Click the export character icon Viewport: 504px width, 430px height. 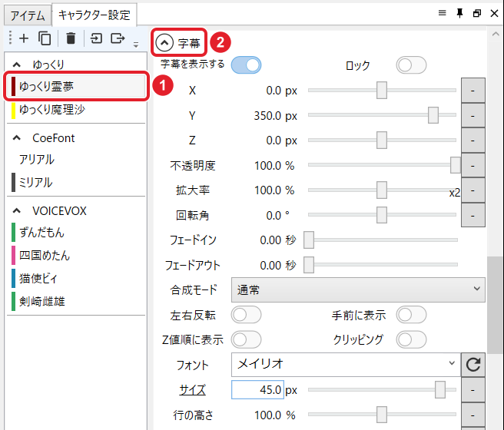tap(118, 38)
